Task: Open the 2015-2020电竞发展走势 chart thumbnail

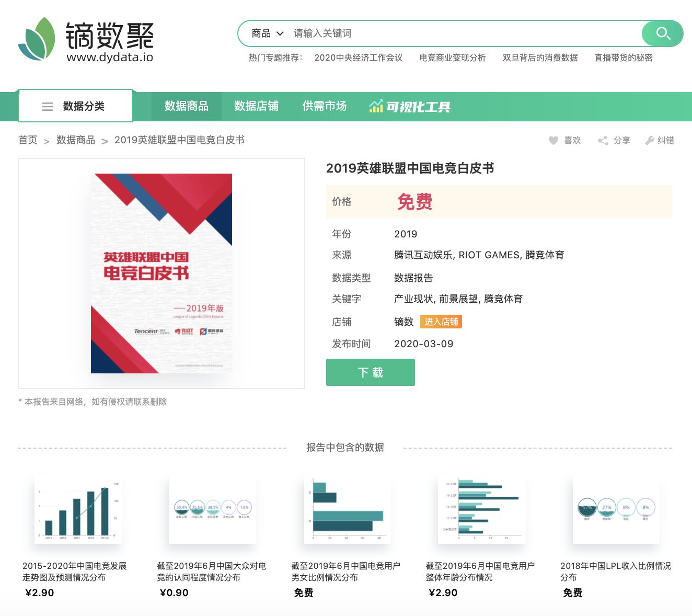Action: (78, 510)
